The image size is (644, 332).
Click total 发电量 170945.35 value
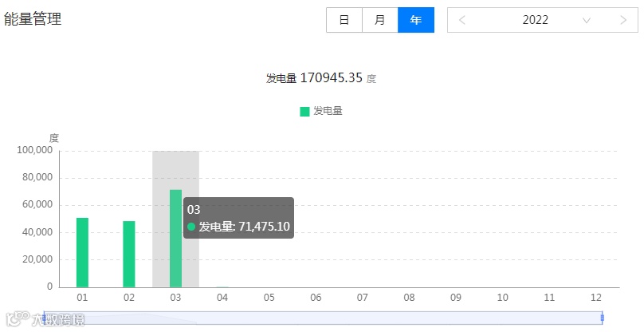click(x=332, y=77)
